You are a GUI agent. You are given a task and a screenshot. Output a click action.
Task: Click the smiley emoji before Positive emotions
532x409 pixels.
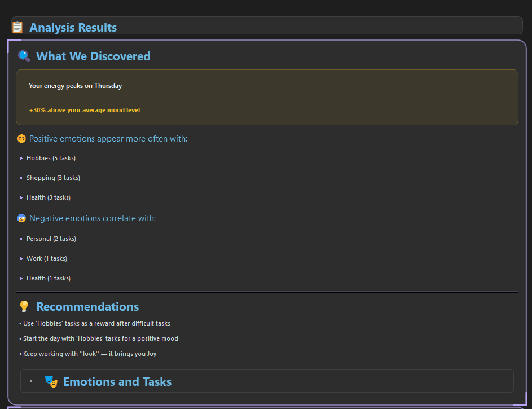tap(21, 138)
